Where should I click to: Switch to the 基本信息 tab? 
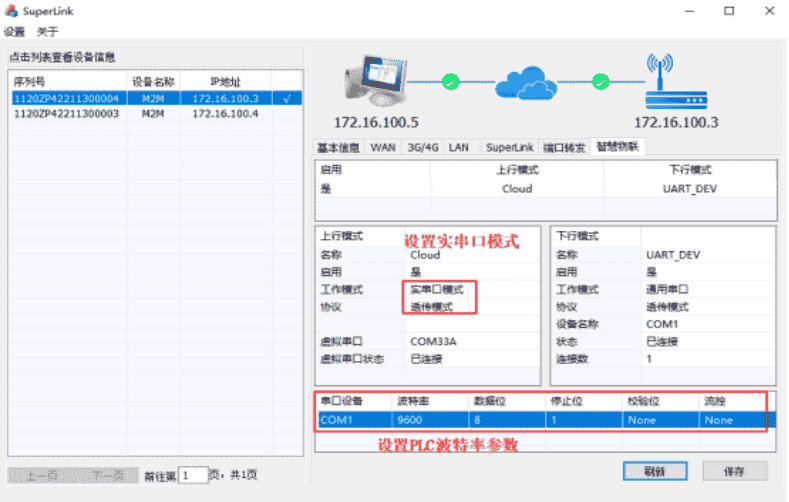pos(338,147)
